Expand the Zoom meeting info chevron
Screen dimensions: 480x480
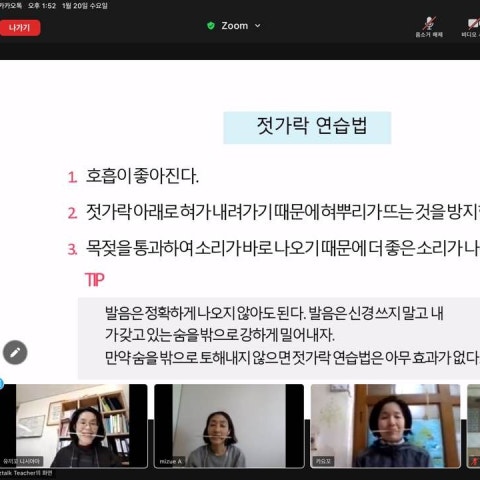257,26
